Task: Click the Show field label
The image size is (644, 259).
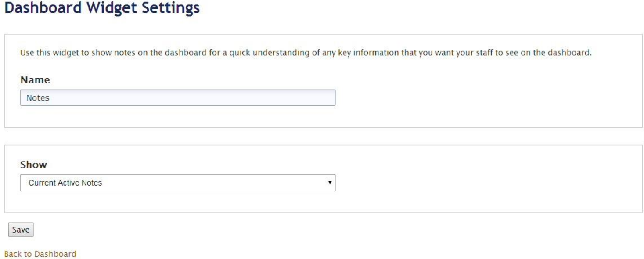Action: click(x=33, y=165)
